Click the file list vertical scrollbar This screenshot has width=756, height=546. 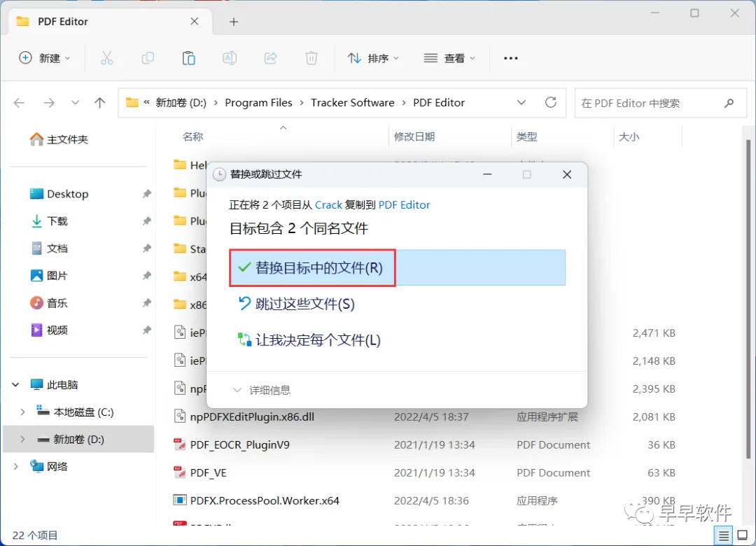click(748, 298)
